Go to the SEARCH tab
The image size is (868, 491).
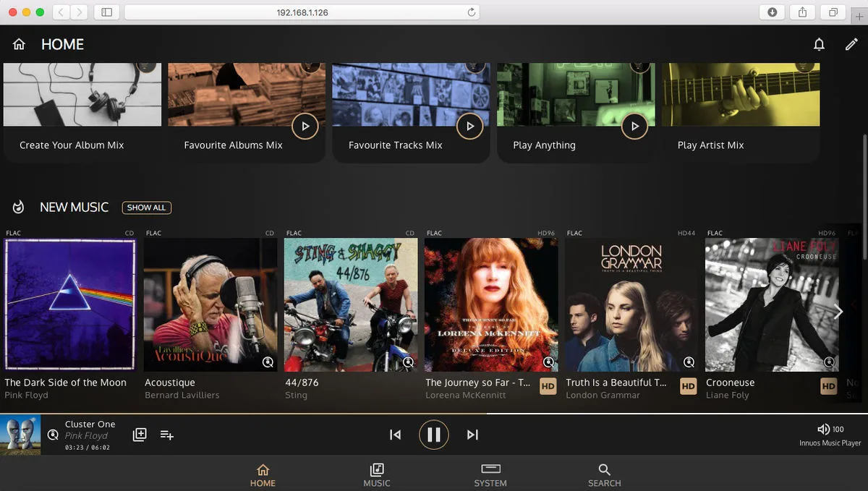[x=605, y=475]
